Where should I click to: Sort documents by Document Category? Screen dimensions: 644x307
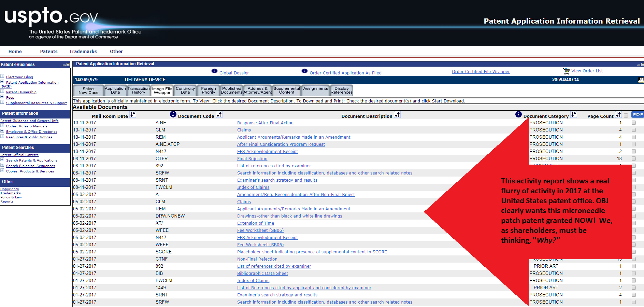(x=574, y=115)
